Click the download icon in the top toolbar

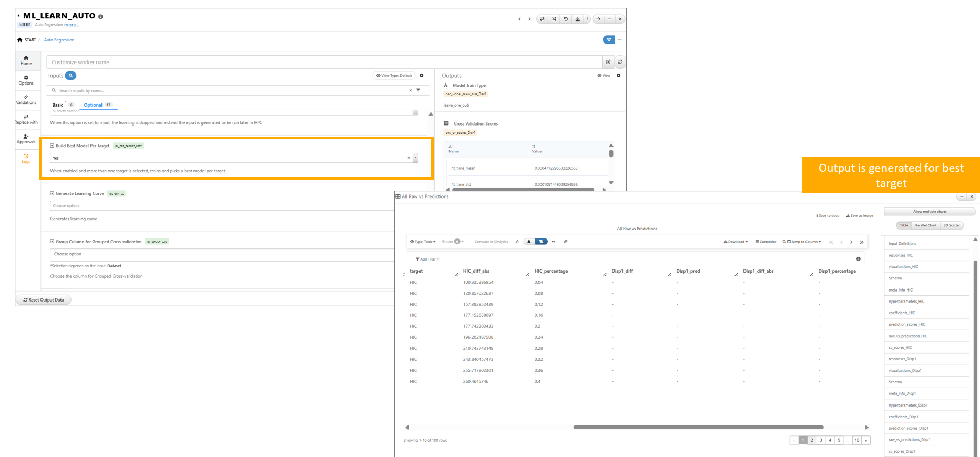(x=577, y=19)
